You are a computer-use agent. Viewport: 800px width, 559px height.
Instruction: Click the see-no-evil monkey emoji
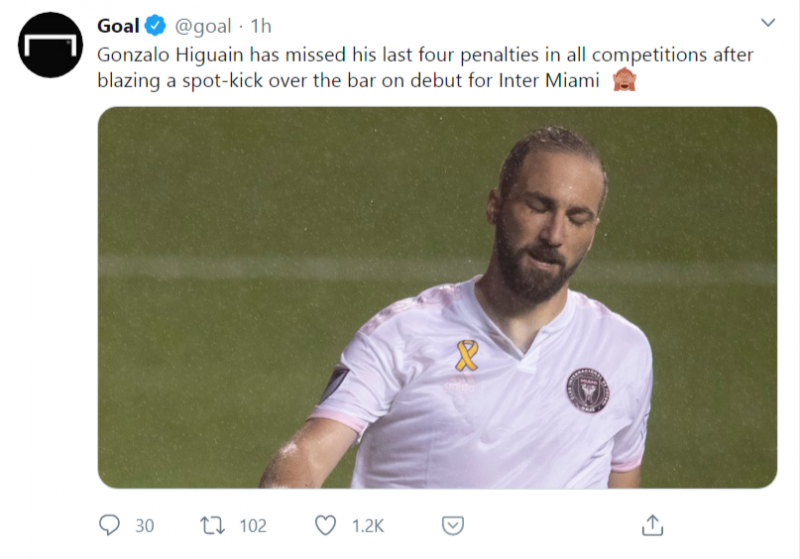(x=622, y=82)
